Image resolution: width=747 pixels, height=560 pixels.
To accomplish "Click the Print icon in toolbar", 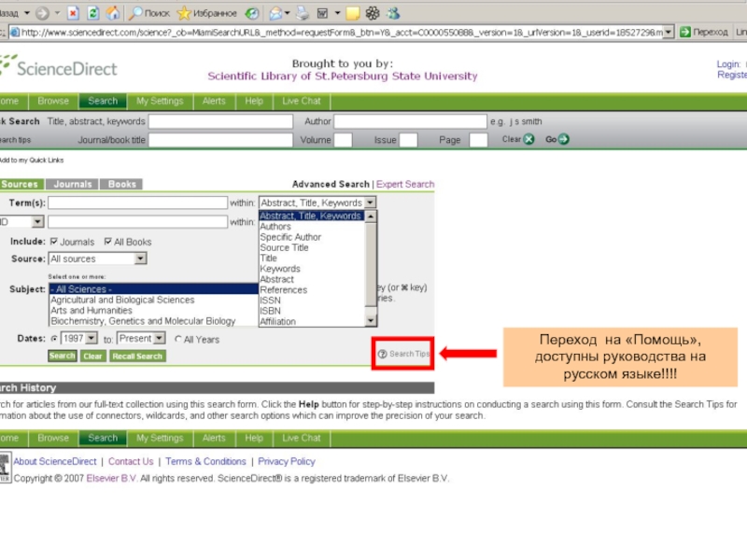I will click(303, 13).
